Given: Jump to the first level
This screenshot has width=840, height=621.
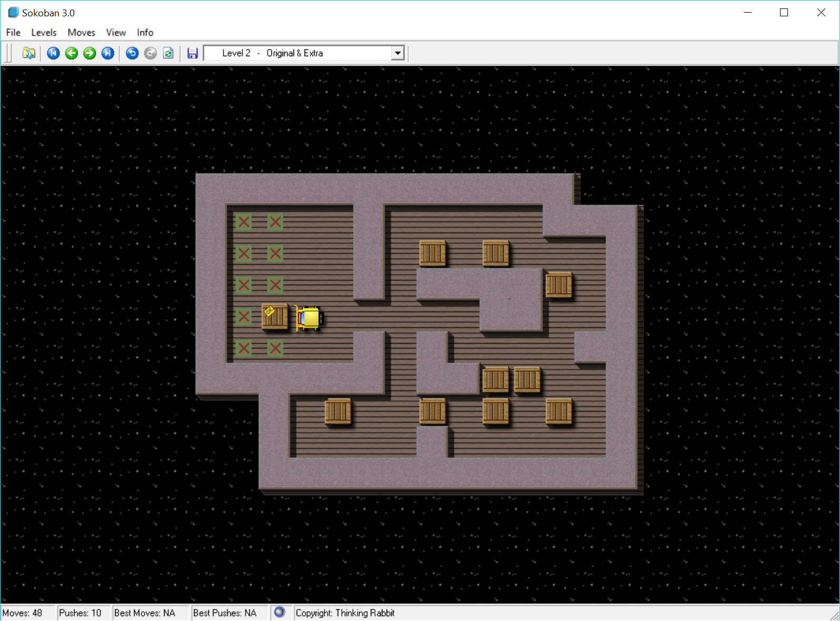Looking at the screenshot, I should click(53, 53).
